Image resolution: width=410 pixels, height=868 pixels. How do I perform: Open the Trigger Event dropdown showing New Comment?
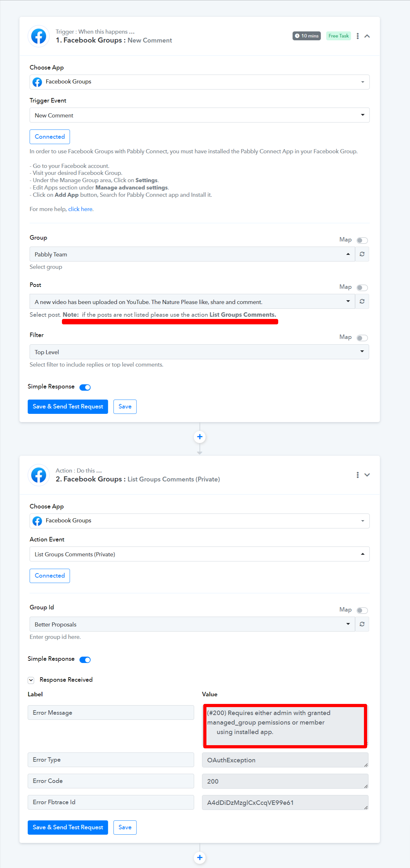click(x=200, y=115)
